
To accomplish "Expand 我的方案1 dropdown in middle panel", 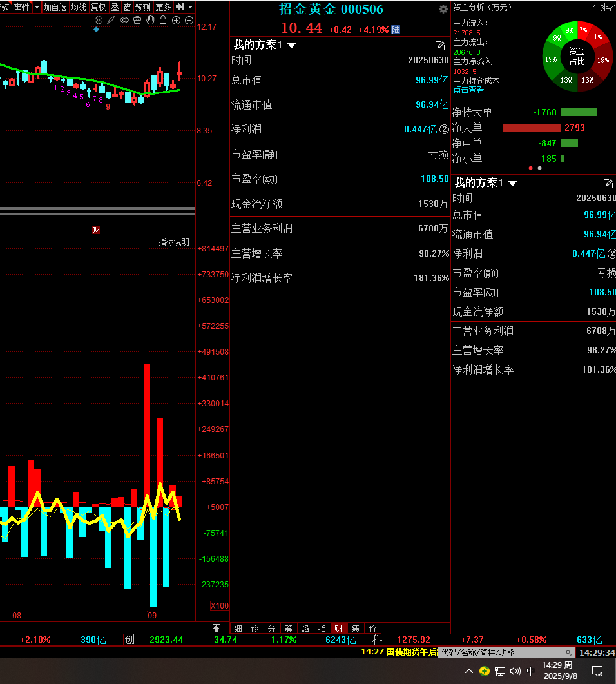I will click(292, 45).
